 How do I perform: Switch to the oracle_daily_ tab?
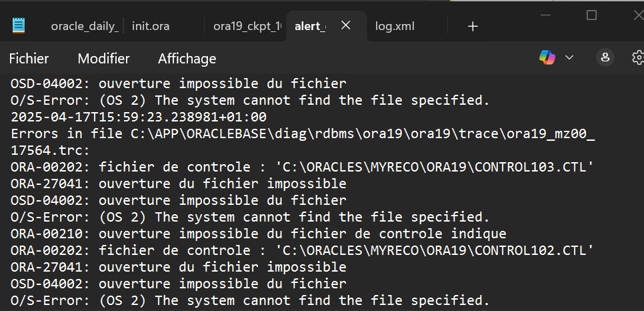point(85,26)
